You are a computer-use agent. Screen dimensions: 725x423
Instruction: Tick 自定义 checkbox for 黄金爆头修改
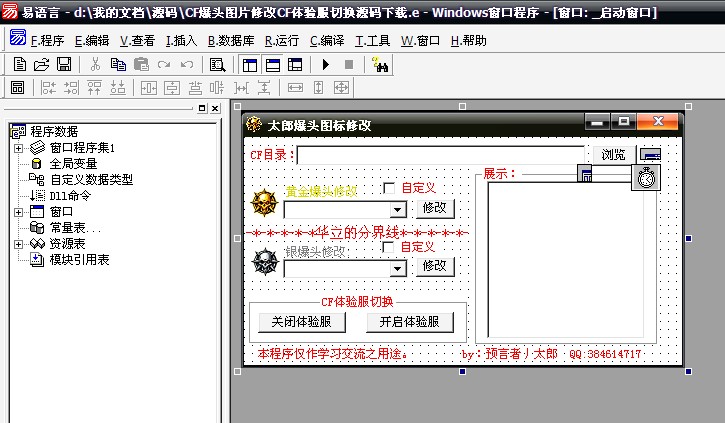389,188
